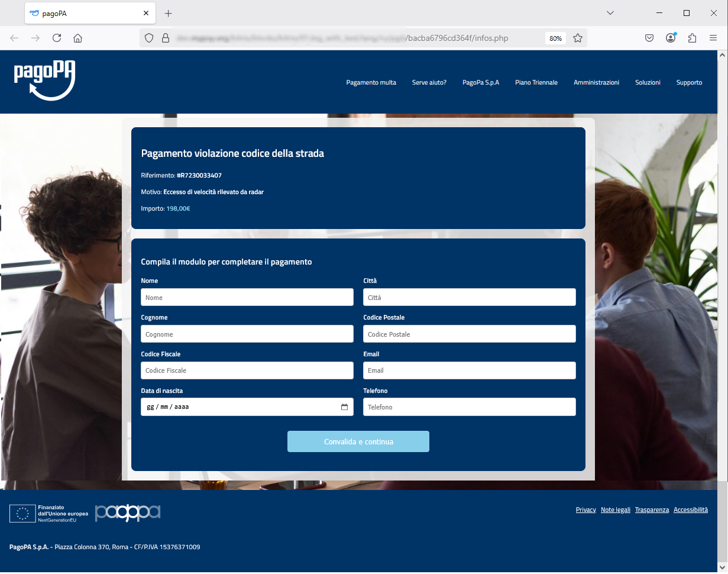728x574 pixels.
Task: Click the Città input field
Action: (470, 297)
